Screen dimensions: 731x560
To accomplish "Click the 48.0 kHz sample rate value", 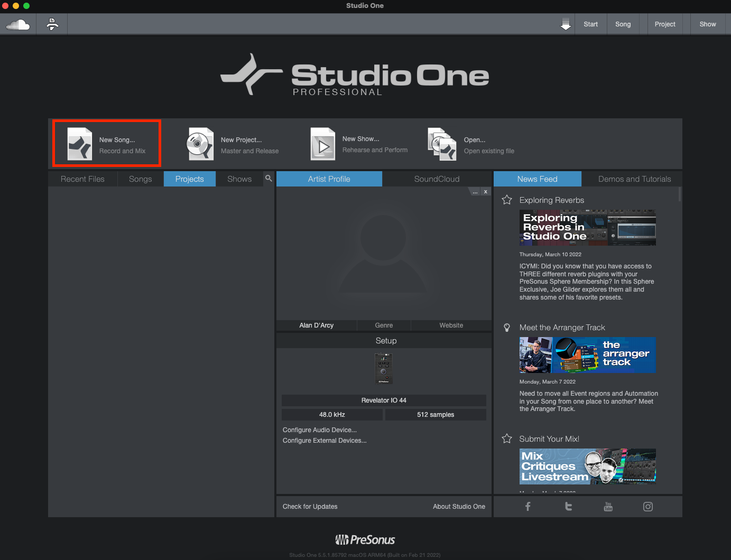I will 332,415.
